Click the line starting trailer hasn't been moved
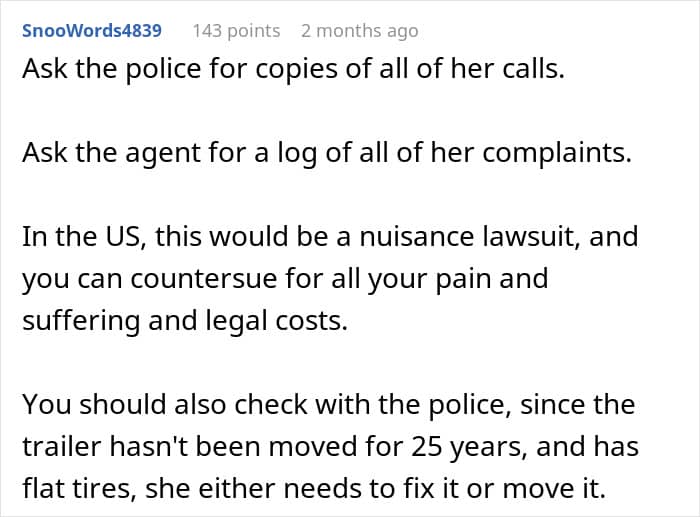The image size is (700, 517). [330, 446]
